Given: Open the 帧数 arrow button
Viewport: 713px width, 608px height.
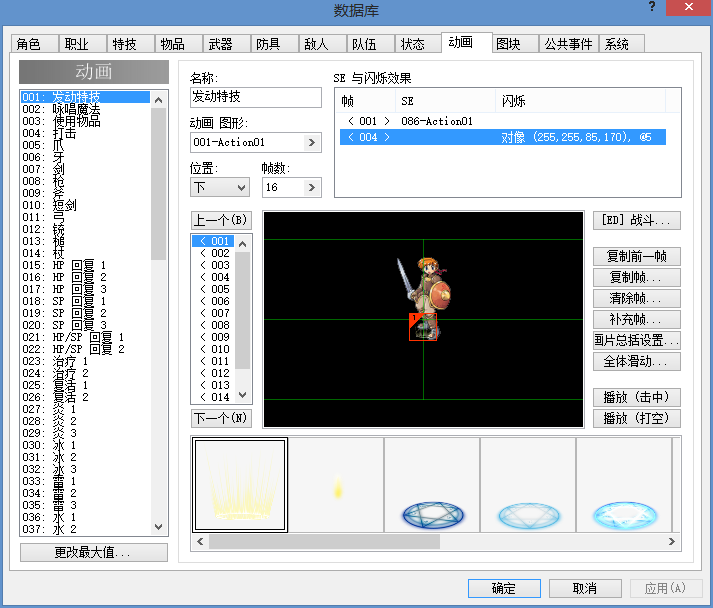Looking at the screenshot, I should 312,187.
